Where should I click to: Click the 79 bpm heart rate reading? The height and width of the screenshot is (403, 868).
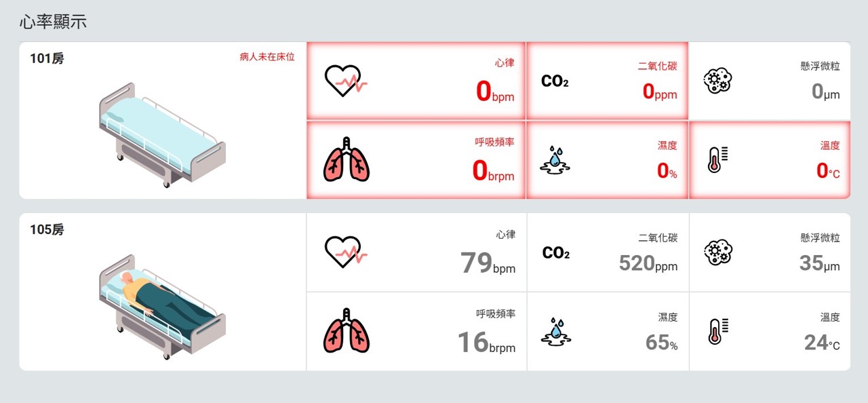coord(488,263)
